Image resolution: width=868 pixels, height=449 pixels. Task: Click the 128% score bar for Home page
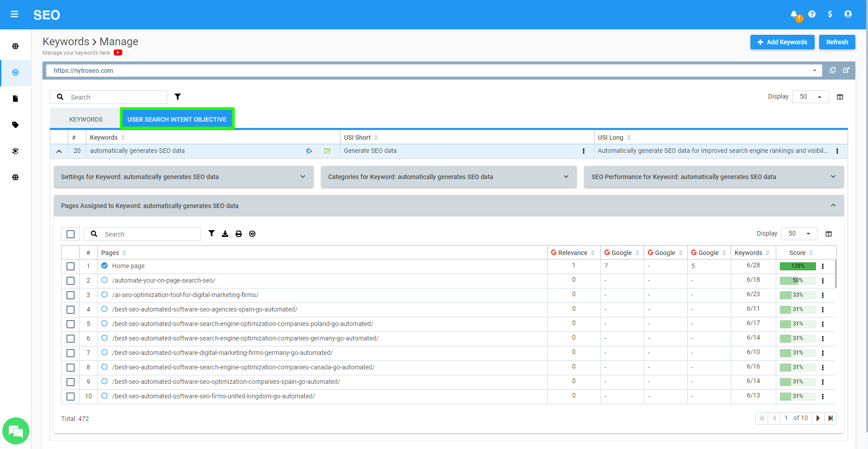click(797, 266)
